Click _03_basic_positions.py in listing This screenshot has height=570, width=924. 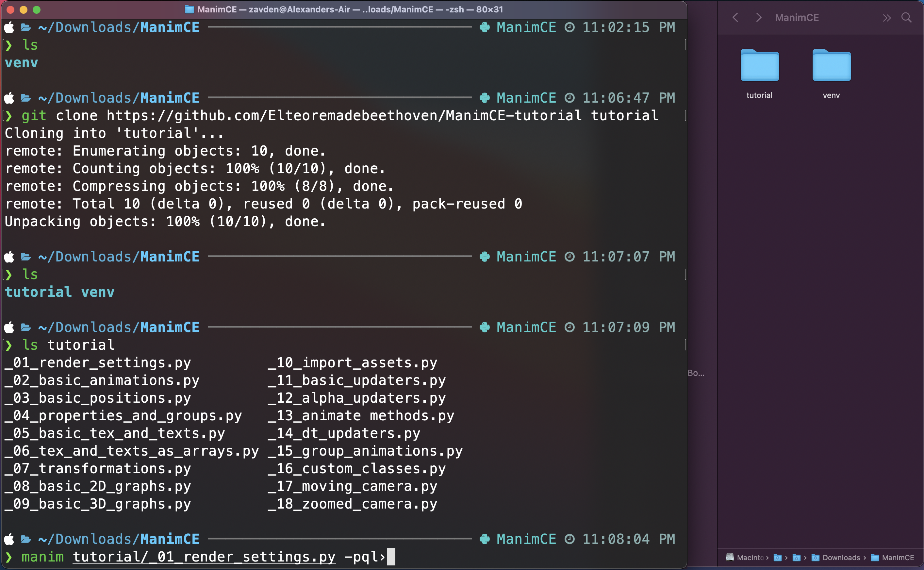coord(98,398)
